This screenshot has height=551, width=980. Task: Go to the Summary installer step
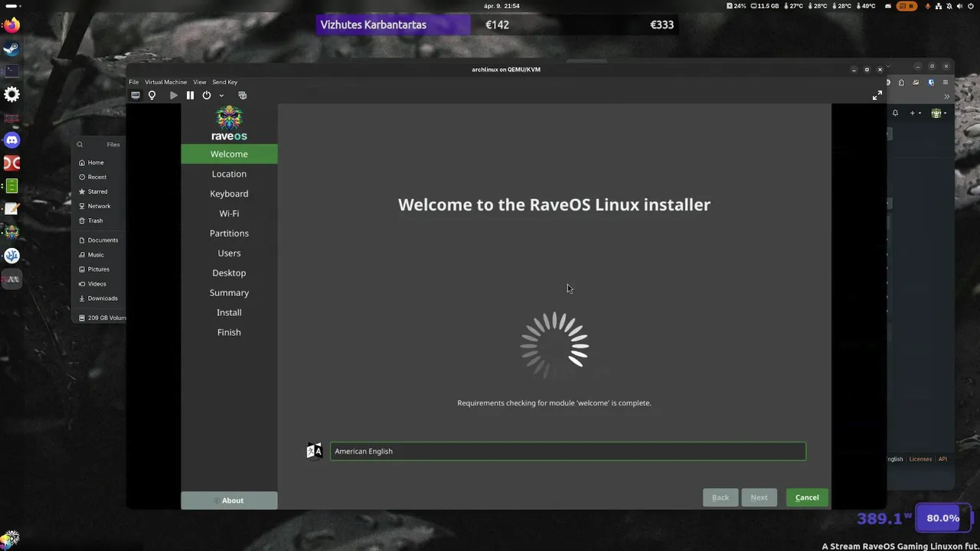tap(229, 293)
